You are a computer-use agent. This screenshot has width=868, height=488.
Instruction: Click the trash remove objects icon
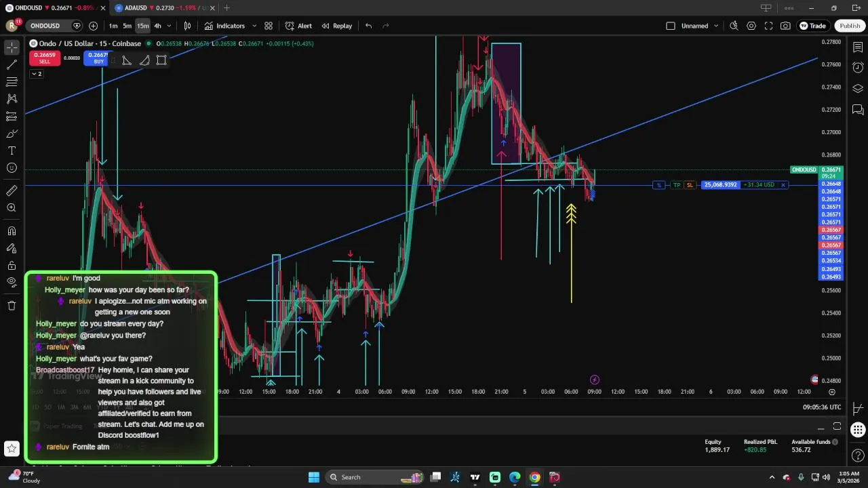12,306
